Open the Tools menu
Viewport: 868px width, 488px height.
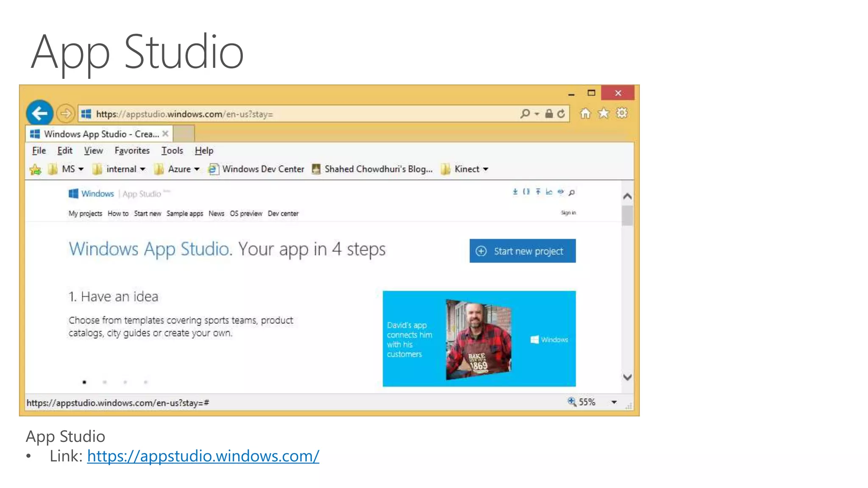click(172, 150)
